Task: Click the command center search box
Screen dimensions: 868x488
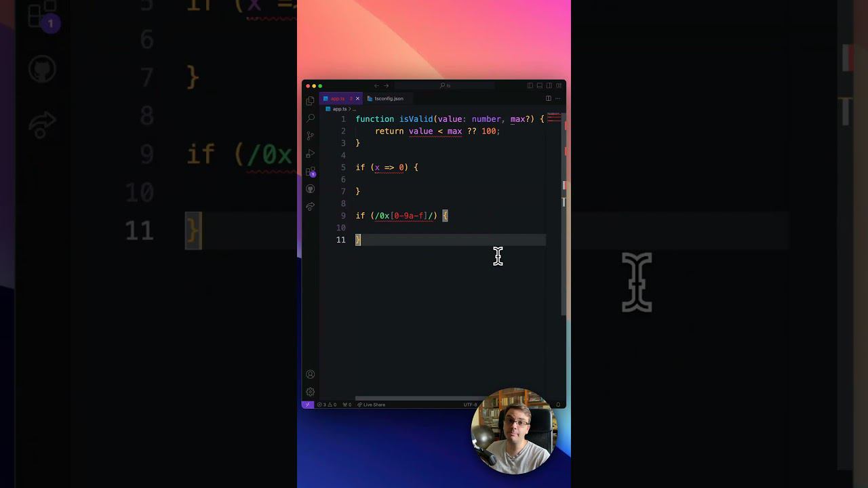Action: click(445, 86)
